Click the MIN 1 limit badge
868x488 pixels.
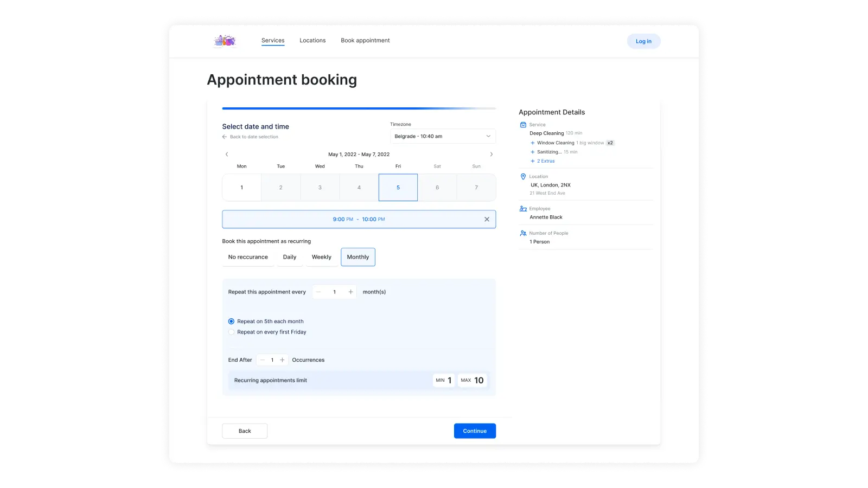point(444,380)
